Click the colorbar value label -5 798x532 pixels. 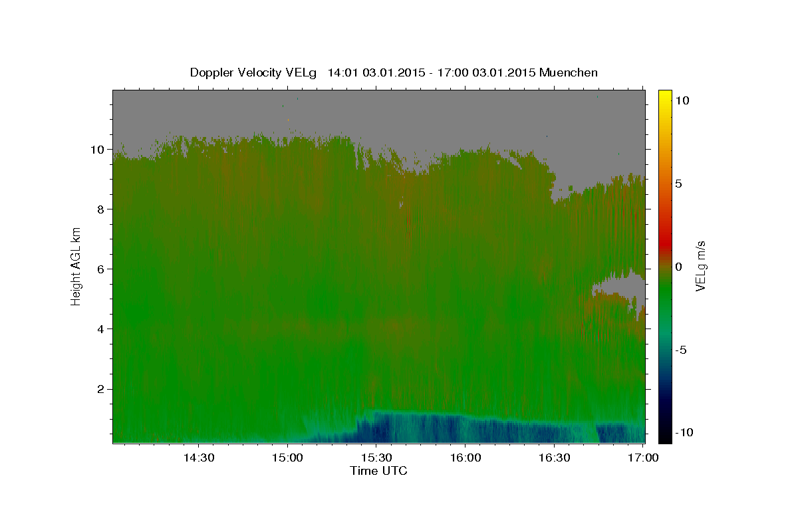(680, 350)
